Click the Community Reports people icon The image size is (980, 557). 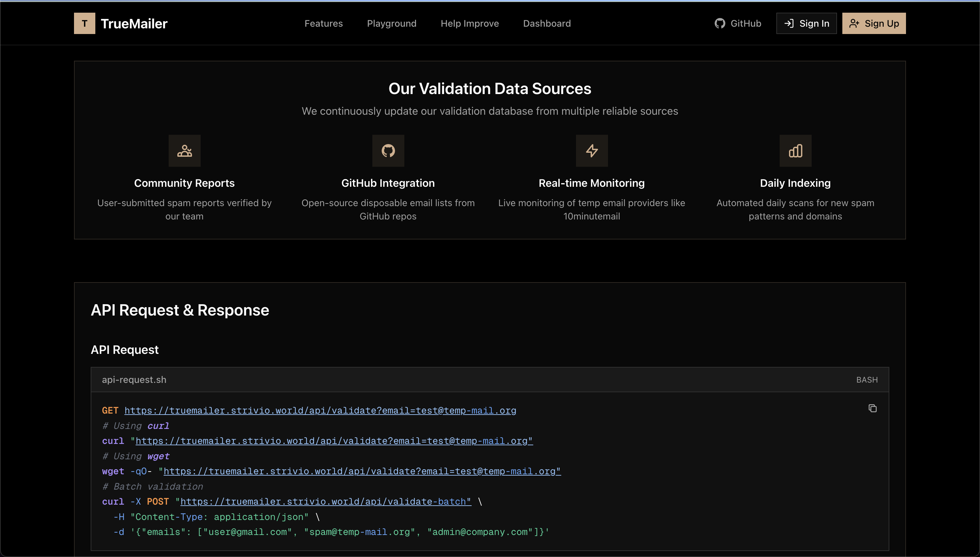pos(184,150)
